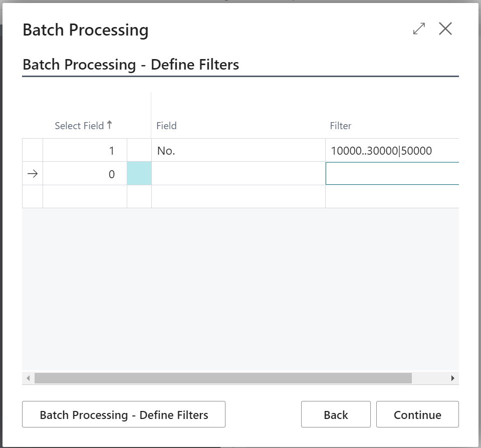Expand the dialog with the maximize arrows icon
The width and height of the screenshot is (481, 448).
coord(419,29)
